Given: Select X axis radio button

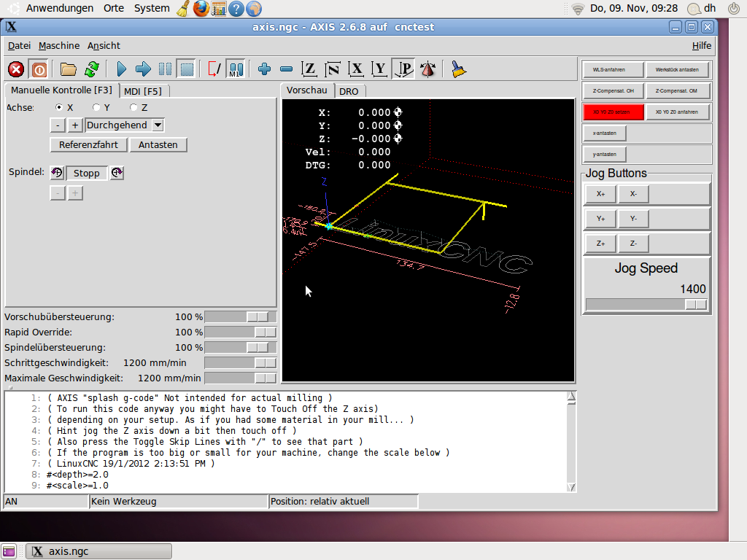Looking at the screenshot, I should 59,107.
